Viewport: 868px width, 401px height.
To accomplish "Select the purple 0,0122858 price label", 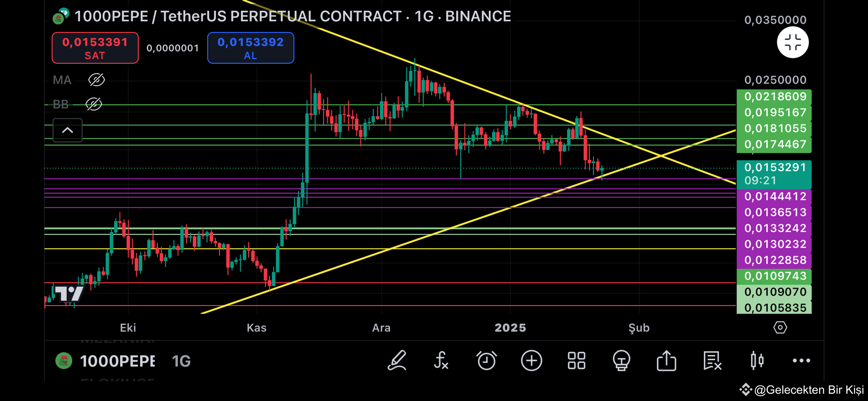I will (x=774, y=261).
